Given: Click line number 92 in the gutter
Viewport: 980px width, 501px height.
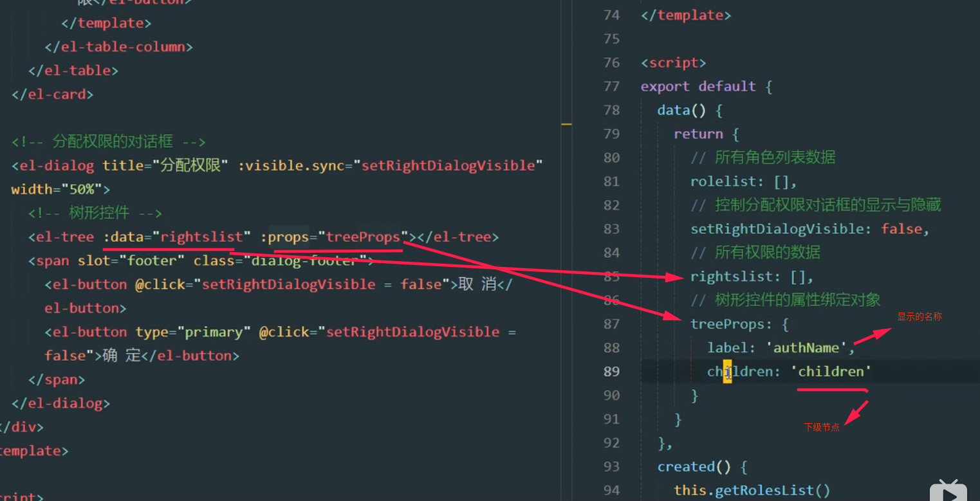Looking at the screenshot, I should coord(611,443).
